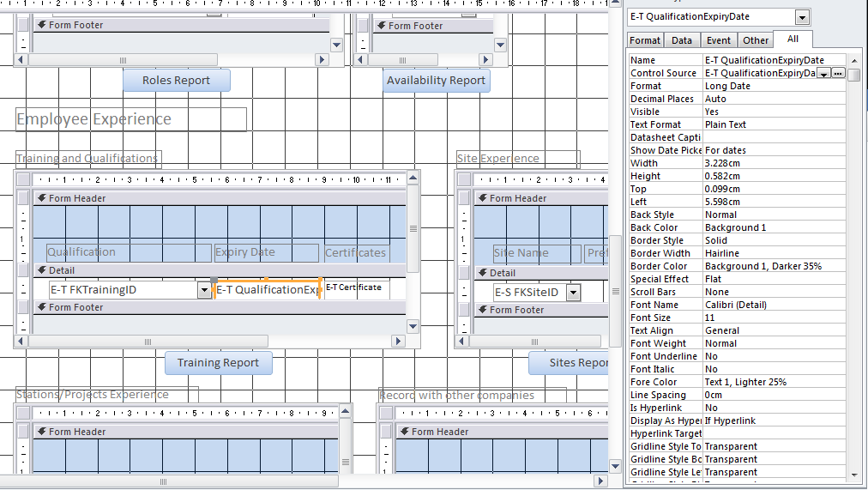Viewport: 868px width, 490px height.
Task: Click the Width property value 3.228cm
Action: pyautogui.click(x=775, y=163)
